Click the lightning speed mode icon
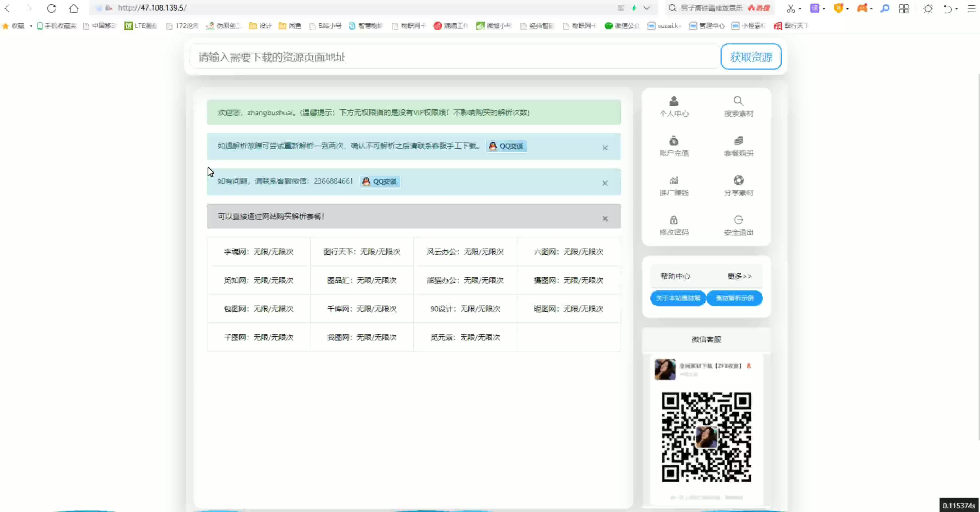Image resolution: width=980 pixels, height=512 pixels. (x=634, y=8)
